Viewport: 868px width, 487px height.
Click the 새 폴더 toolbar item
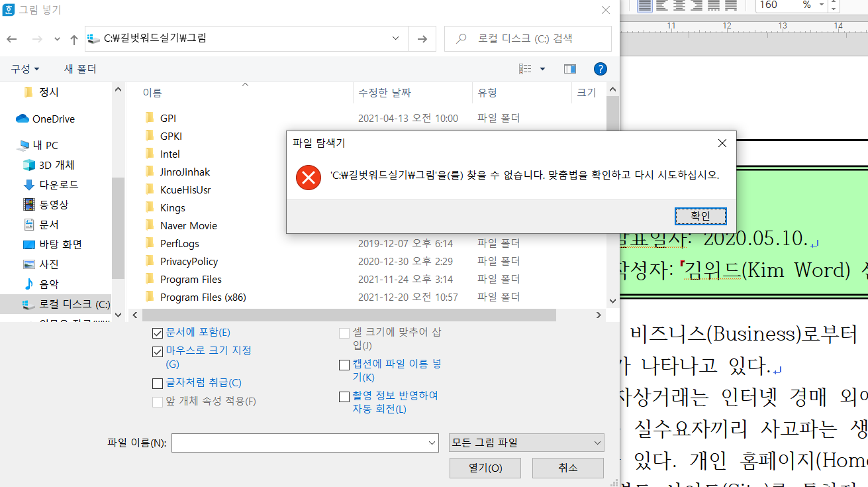point(80,69)
